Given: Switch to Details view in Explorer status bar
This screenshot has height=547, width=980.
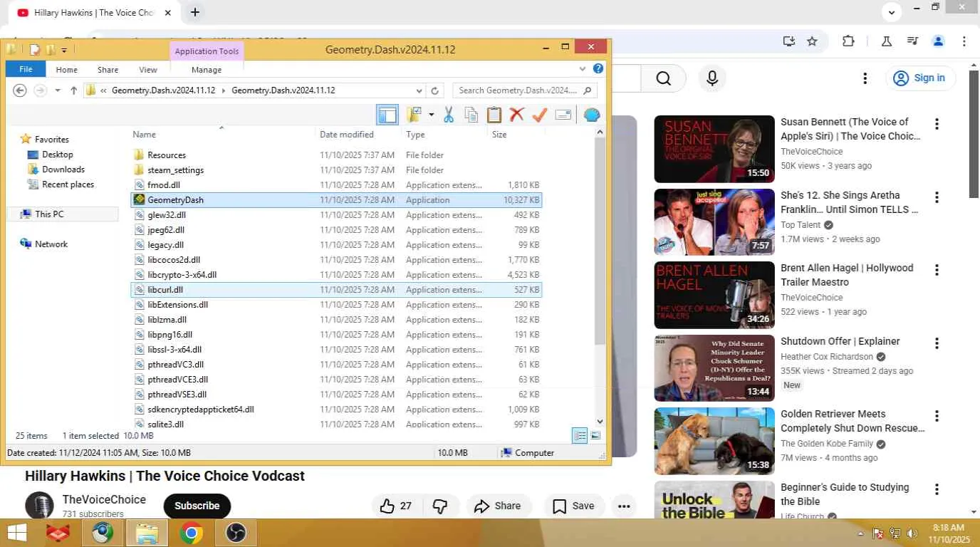Looking at the screenshot, I should [x=580, y=435].
